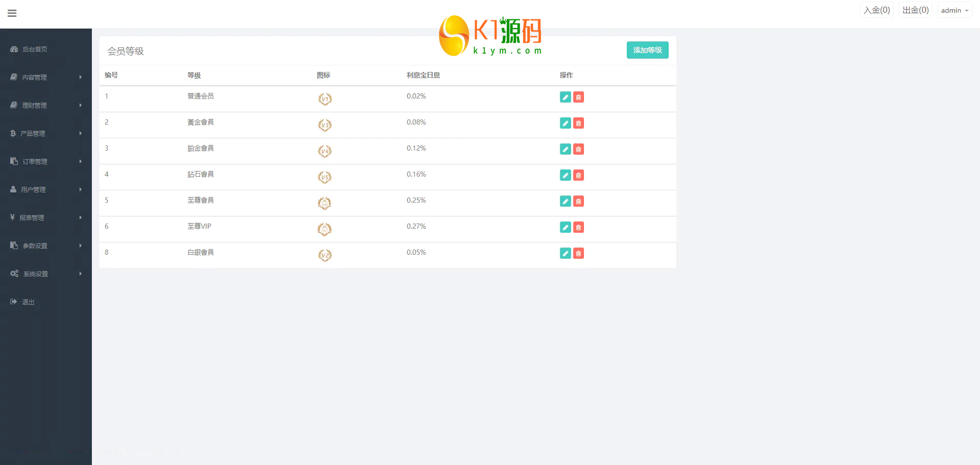Click the badge icon in the 至尊VIP row
Screen dimensions: 980x465
[325, 229]
